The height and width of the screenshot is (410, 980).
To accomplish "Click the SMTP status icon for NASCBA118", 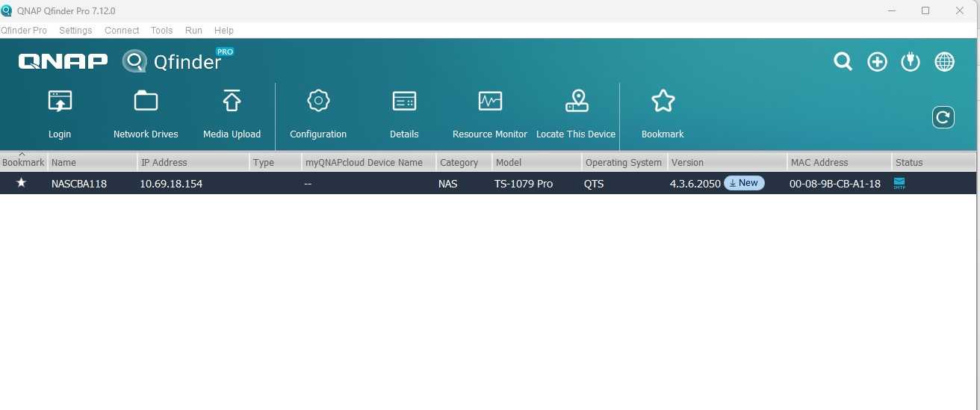I will click(x=899, y=183).
